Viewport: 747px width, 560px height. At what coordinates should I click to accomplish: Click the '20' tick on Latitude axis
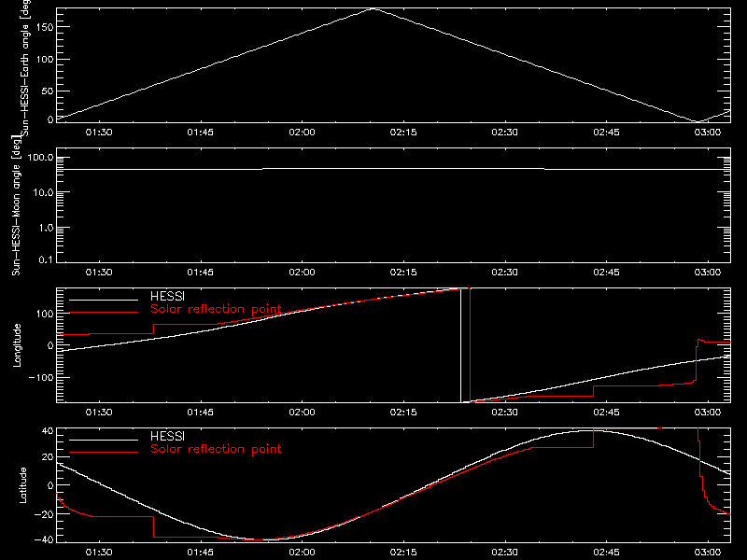[x=48, y=457]
